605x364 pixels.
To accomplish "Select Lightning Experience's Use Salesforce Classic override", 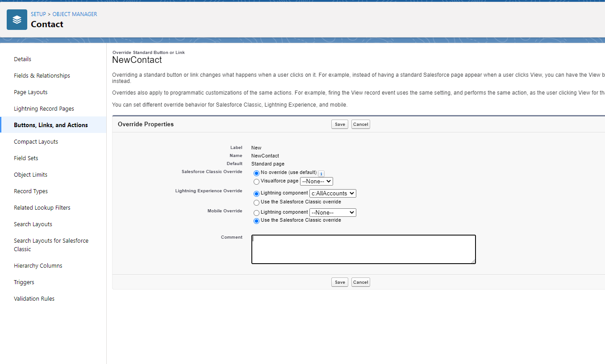I will pos(256,203).
